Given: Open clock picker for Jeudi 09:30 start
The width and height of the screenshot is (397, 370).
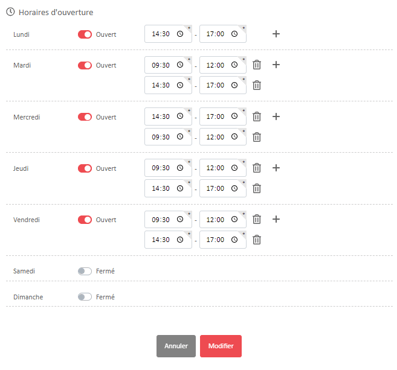Looking at the screenshot, I should pos(180,168).
